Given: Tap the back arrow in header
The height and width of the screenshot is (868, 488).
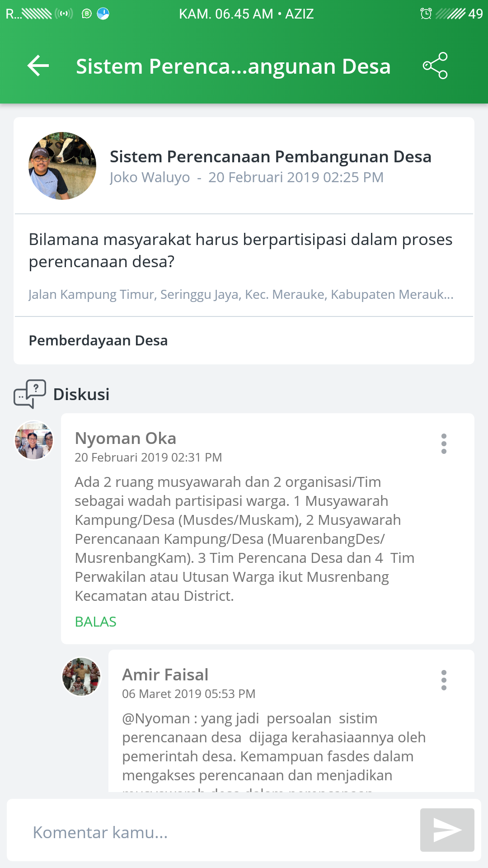Looking at the screenshot, I should (x=38, y=66).
